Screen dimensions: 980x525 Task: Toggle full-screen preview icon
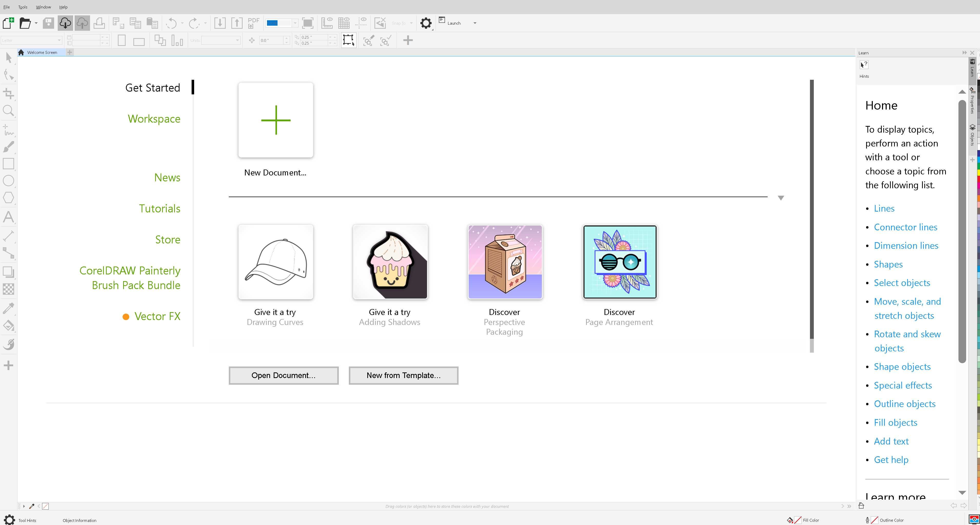[308, 23]
